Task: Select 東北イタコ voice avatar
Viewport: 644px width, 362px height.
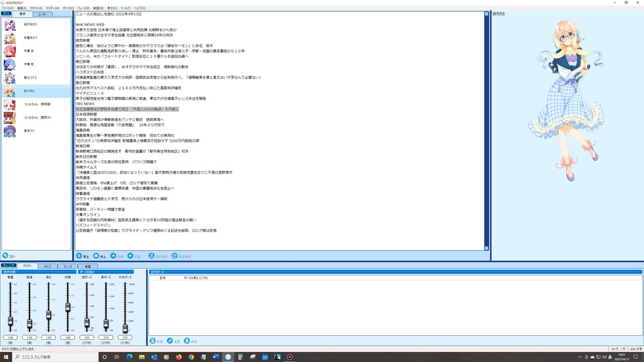Action: coord(10,78)
